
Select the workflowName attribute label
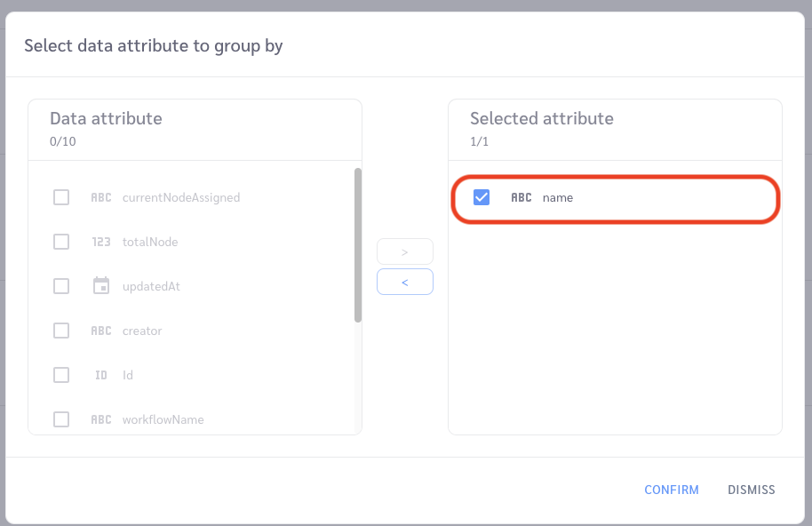(x=163, y=420)
